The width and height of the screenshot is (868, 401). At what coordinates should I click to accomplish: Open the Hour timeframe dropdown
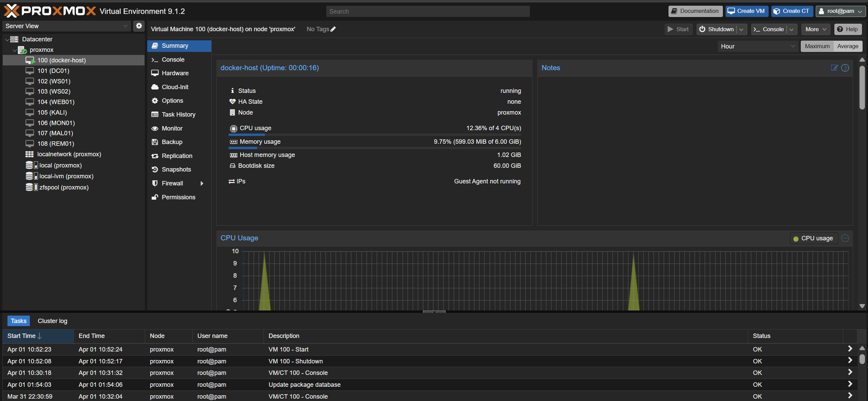click(x=757, y=46)
